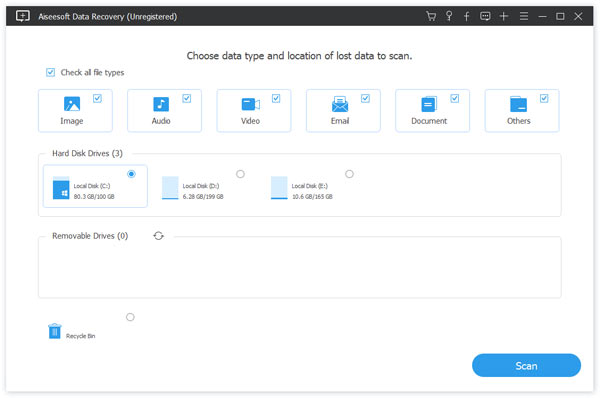600x398 pixels.
Task: Open the Facebook share icon
Action: [x=466, y=16]
